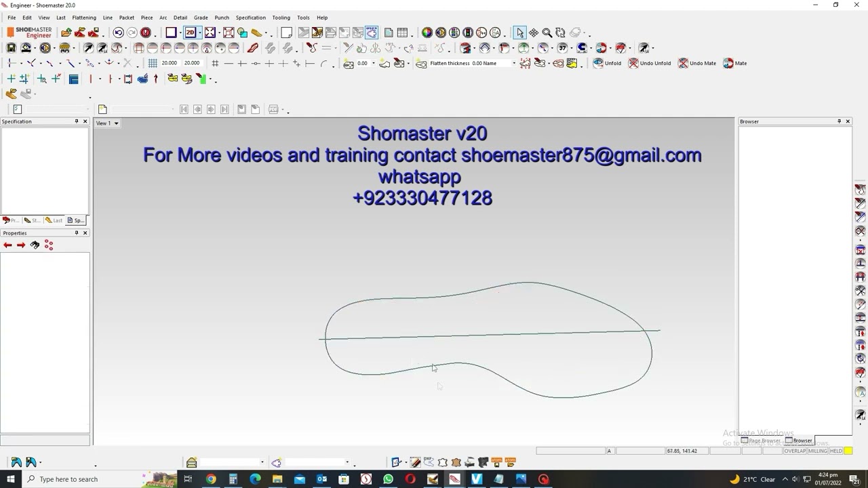868x488 pixels.
Task: Click the floppy disk save icon
Action: [12, 48]
